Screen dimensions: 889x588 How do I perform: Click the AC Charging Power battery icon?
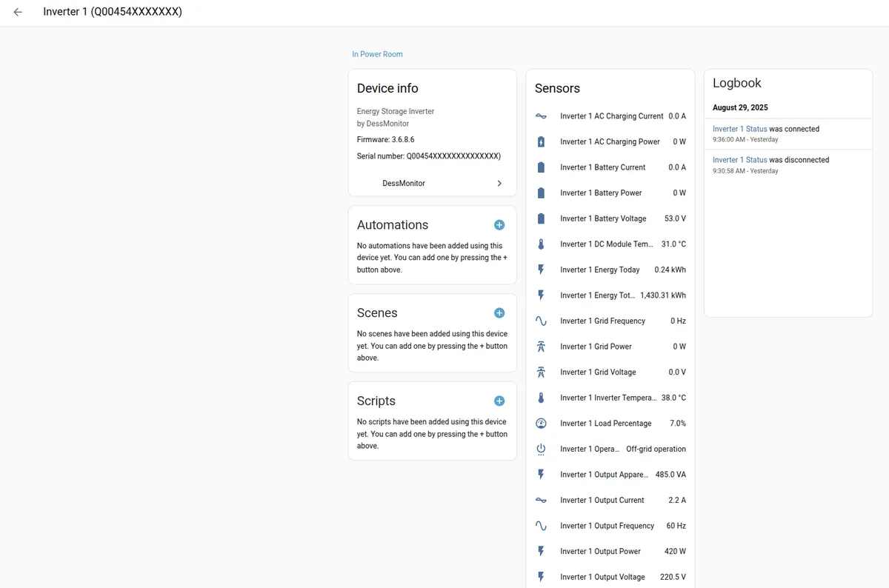point(541,141)
